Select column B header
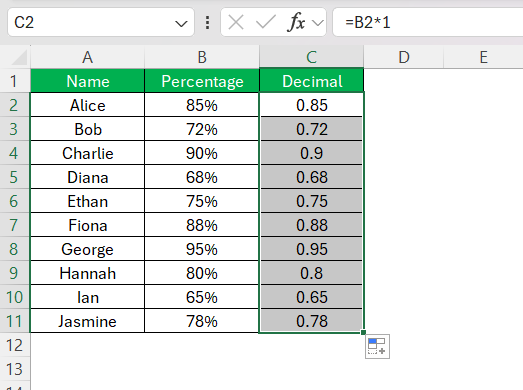 (202, 57)
